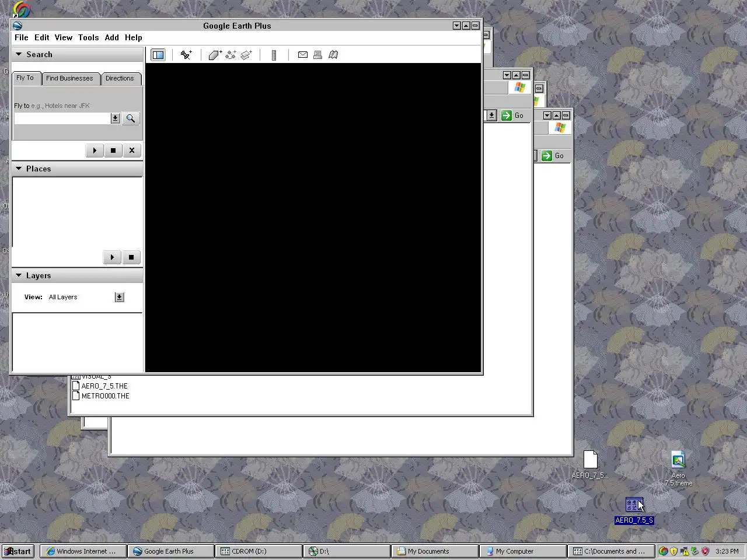Add a placemark with the pushpin icon
The height and width of the screenshot is (560, 747).
coord(186,55)
